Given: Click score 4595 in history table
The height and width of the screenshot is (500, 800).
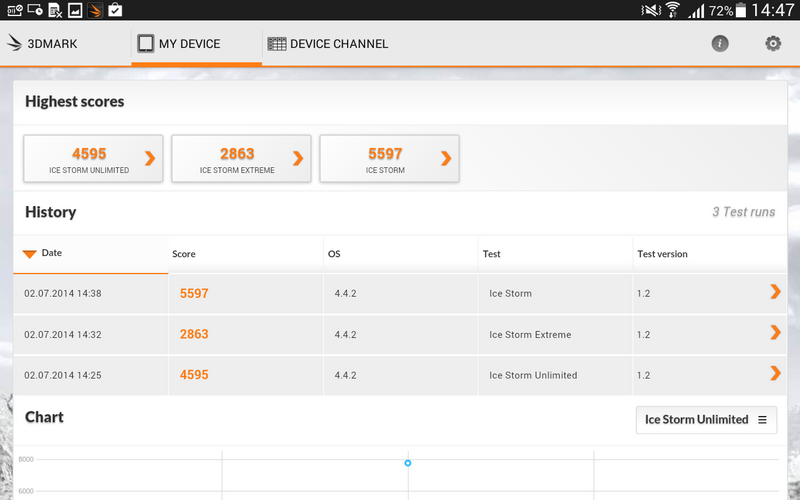Looking at the screenshot, I should (x=194, y=375).
